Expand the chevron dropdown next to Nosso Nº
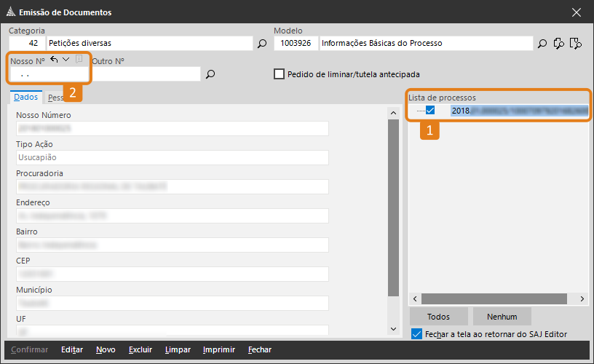594x364 pixels. click(x=66, y=60)
